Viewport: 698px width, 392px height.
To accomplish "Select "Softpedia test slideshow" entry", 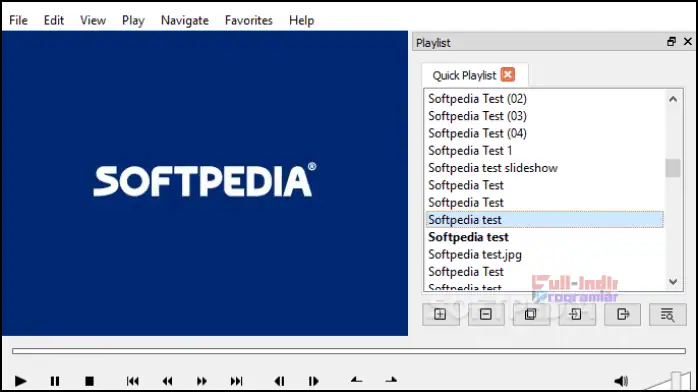I will click(x=545, y=168).
